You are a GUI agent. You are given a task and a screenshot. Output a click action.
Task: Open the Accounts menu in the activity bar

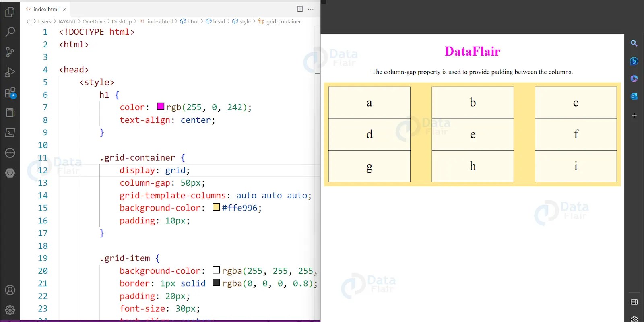[10, 290]
